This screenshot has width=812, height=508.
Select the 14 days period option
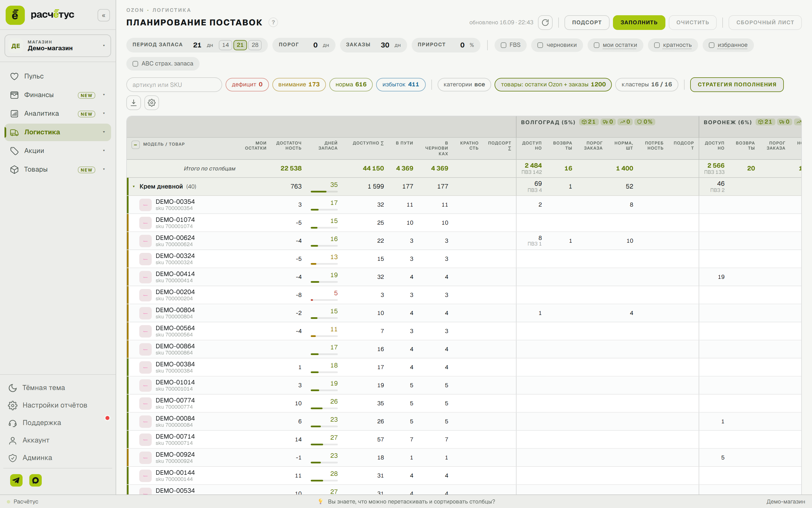pyautogui.click(x=226, y=45)
